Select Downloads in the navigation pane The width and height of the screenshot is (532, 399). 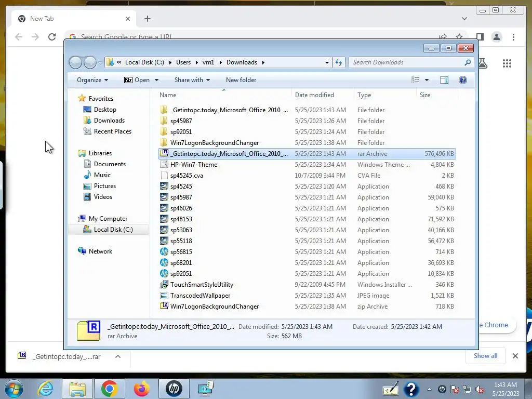pyautogui.click(x=109, y=121)
